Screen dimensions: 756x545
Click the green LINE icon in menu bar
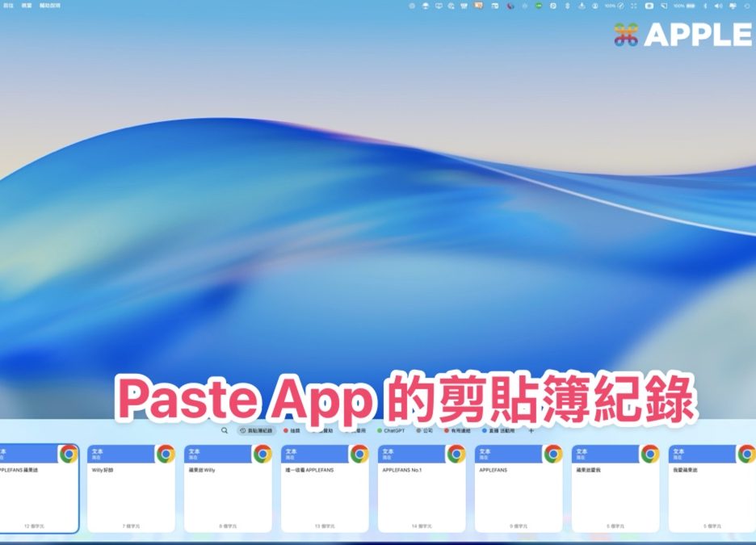pyautogui.click(x=539, y=6)
